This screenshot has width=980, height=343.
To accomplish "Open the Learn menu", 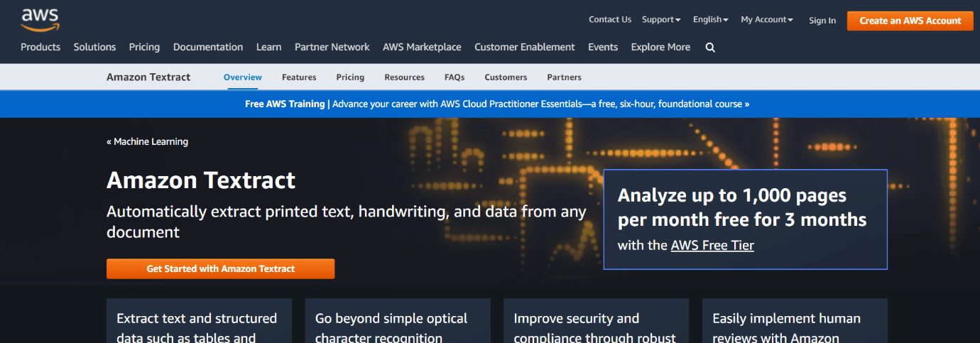I will tap(269, 47).
